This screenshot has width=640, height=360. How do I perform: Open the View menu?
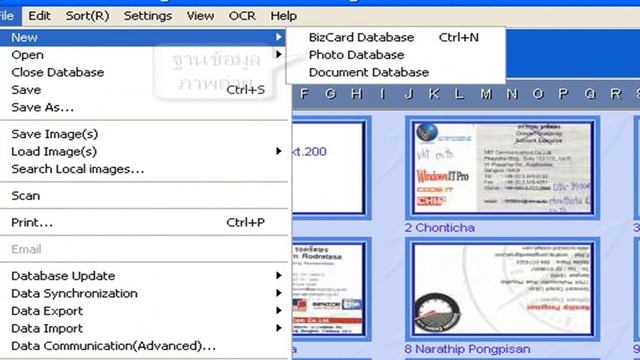pyautogui.click(x=200, y=16)
